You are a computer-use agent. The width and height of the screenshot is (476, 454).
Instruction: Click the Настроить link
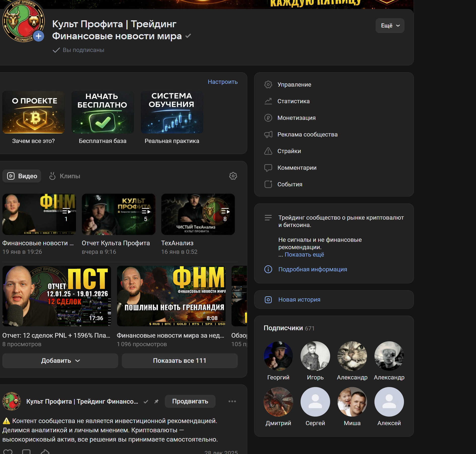(222, 82)
